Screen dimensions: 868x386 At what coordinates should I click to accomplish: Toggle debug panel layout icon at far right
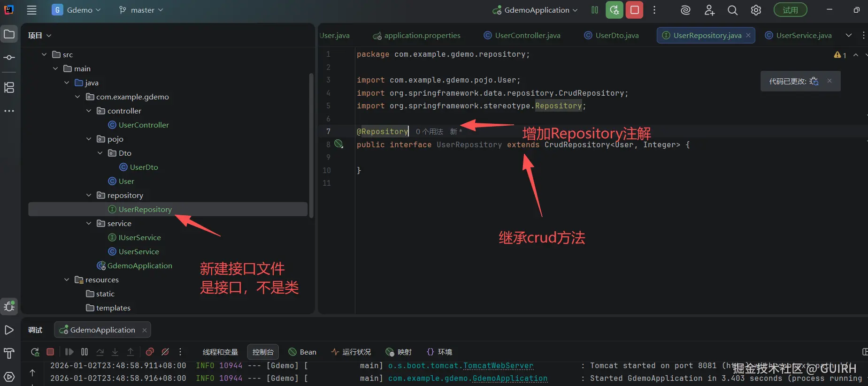864,352
